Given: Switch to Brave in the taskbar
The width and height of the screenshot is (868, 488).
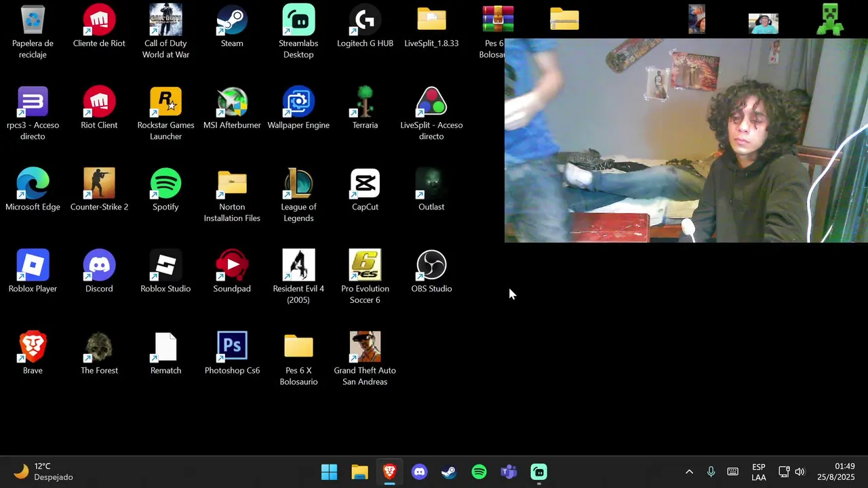Looking at the screenshot, I should point(389,472).
